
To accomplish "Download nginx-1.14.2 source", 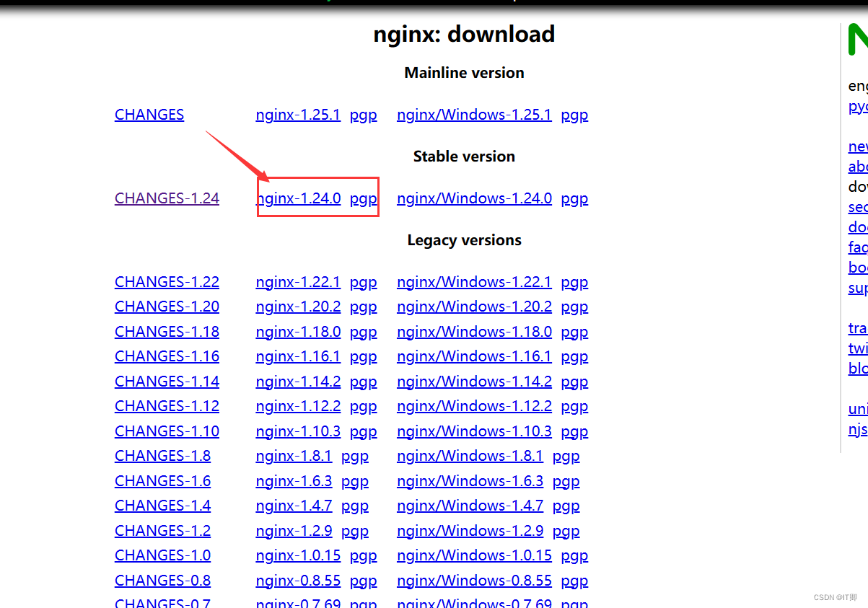I will click(298, 382).
